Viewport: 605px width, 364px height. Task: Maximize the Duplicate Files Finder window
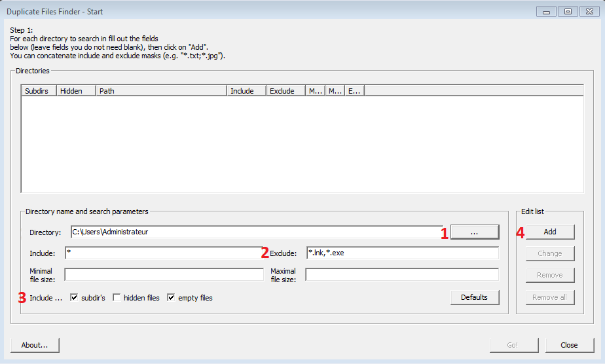568,12
